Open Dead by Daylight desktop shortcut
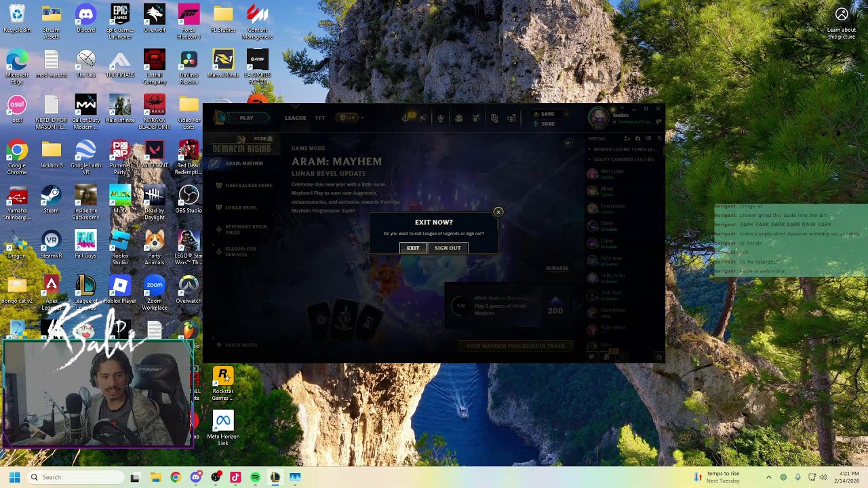868x488 pixels. click(155, 203)
